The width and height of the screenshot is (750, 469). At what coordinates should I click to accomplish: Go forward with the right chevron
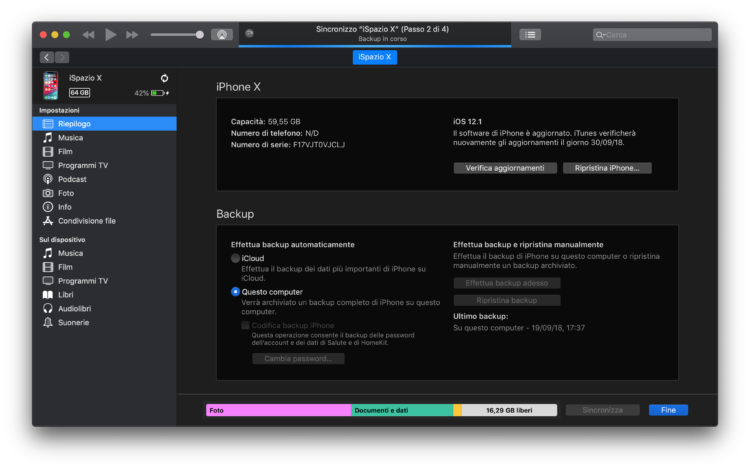click(x=62, y=57)
